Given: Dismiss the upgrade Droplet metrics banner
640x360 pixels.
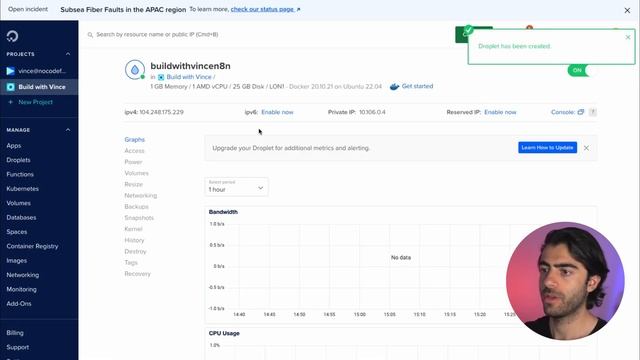Looking at the screenshot, I should [586, 148].
